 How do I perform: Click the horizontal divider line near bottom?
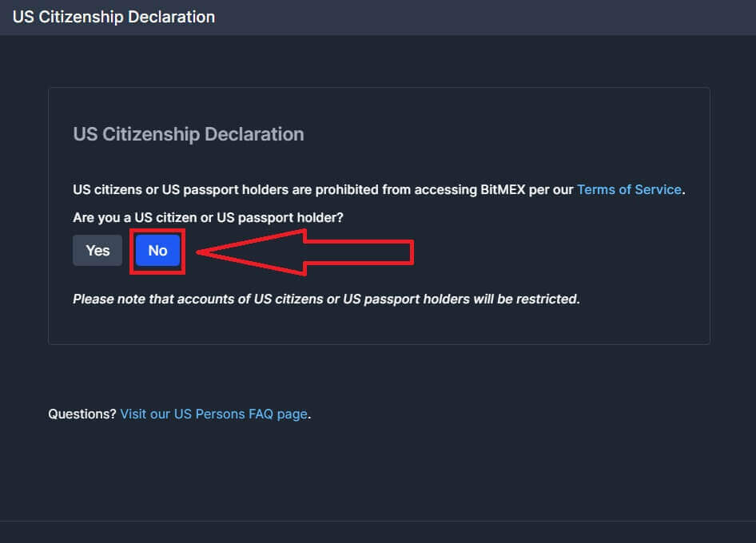378,521
